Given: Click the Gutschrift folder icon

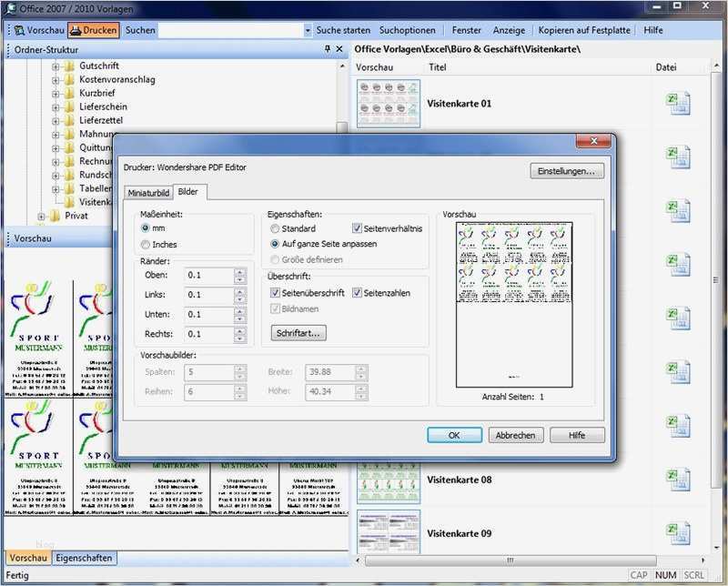Looking at the screenshot, I should [68, 66].
